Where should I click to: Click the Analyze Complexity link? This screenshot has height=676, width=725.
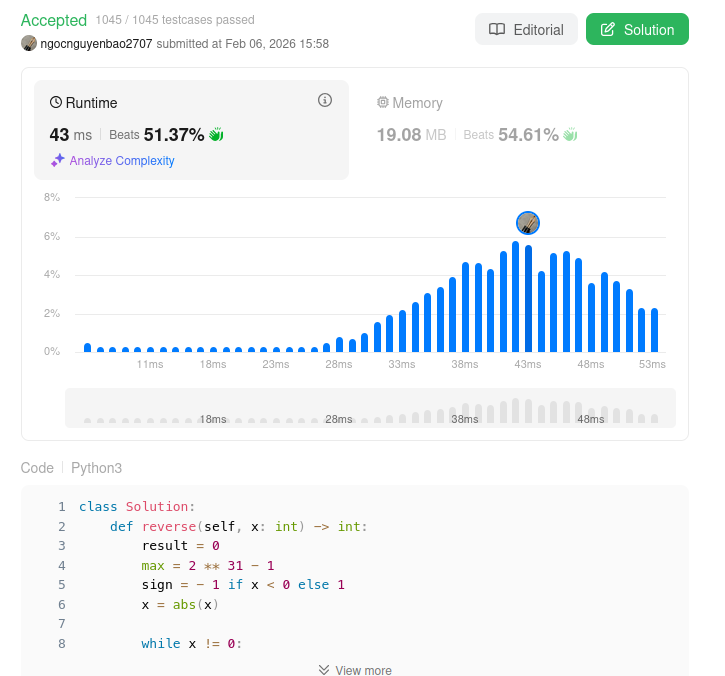tap(122, 161)
